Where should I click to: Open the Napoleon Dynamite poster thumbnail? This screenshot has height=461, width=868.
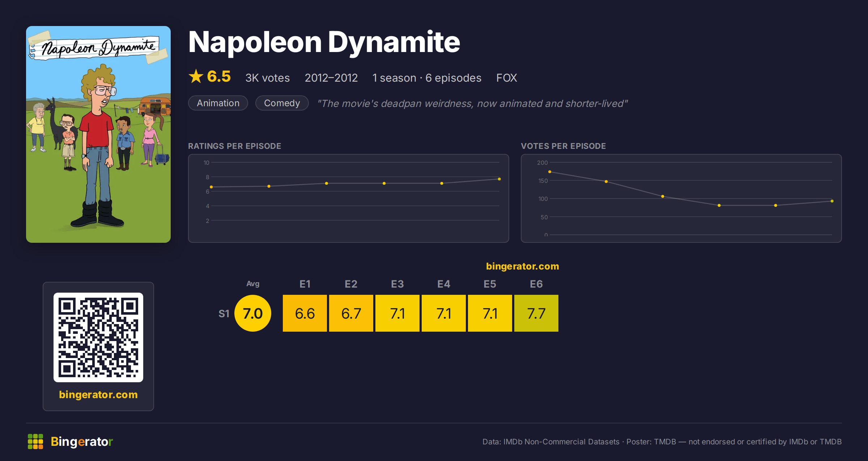point(98,134)
